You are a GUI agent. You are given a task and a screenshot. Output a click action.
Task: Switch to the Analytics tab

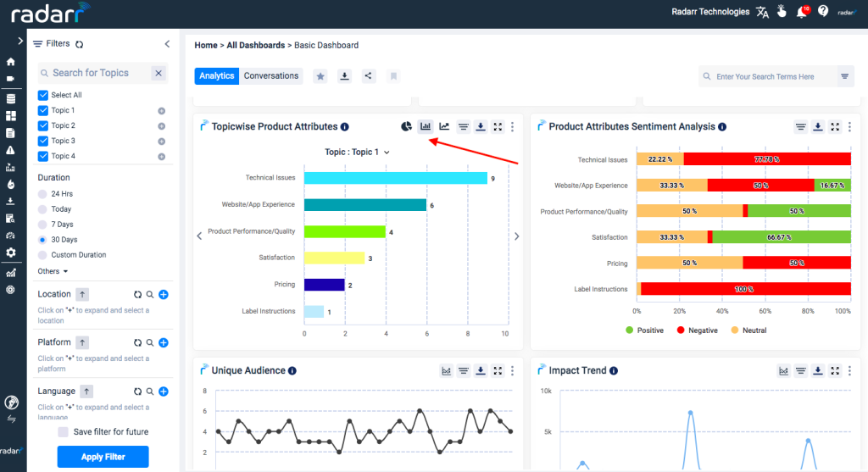click(x=216, y=76)
